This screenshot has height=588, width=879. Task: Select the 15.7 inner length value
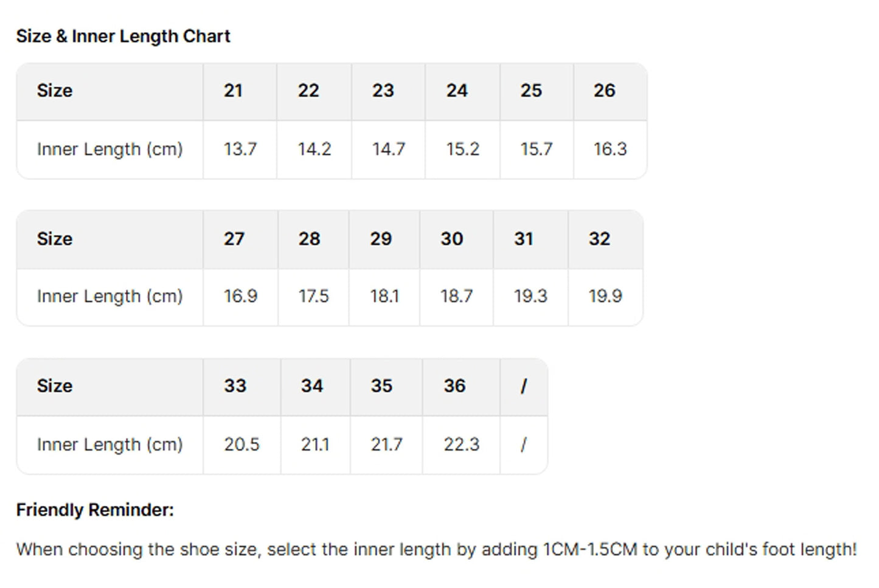tap(536, 149)
